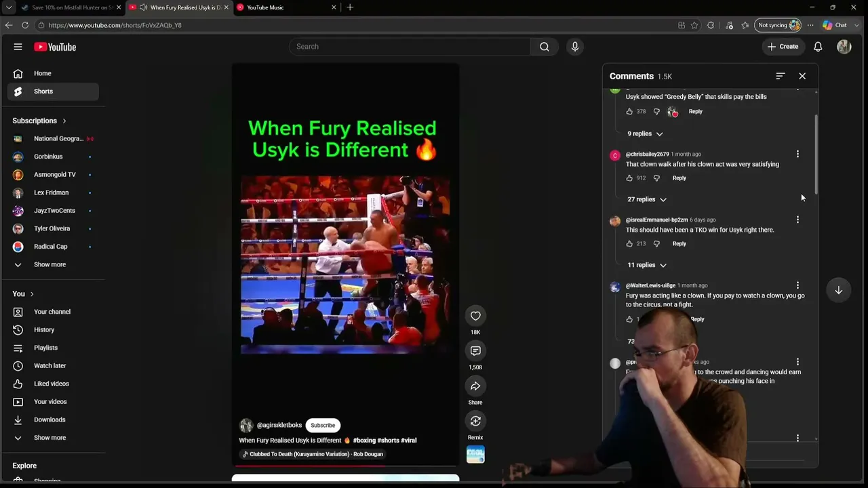Like the comment by @chrisbailey2679

pyautogui.click(x=629, y=178)
